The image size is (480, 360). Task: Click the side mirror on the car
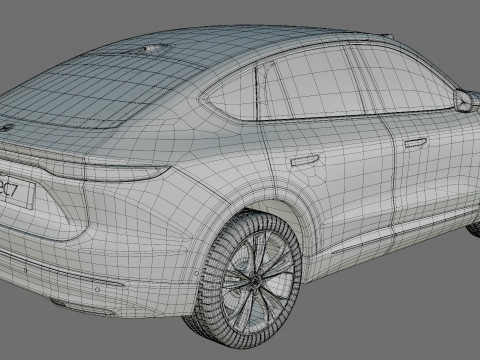[465, 101]
